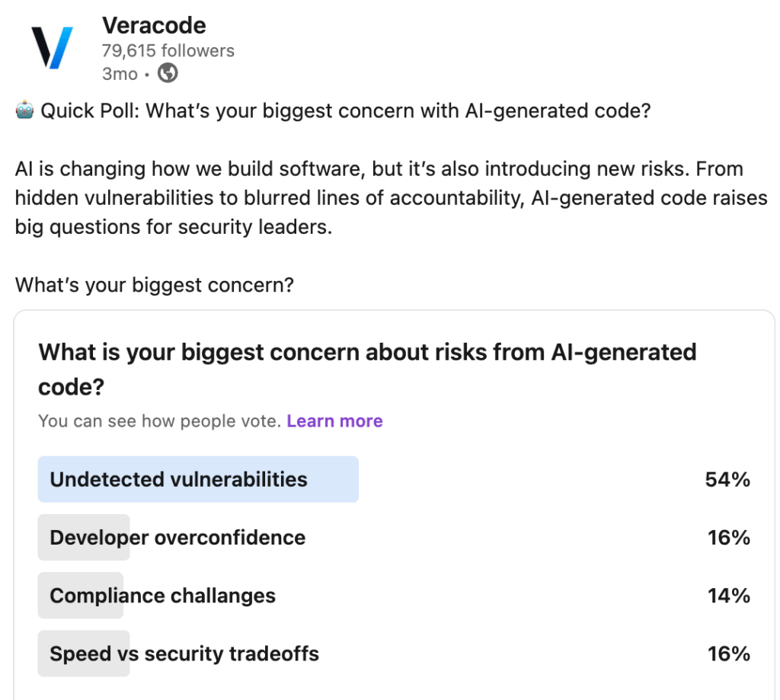Click the "3mo" post timestamp
This screenshot has height=700, width=780.
[120, 74]
